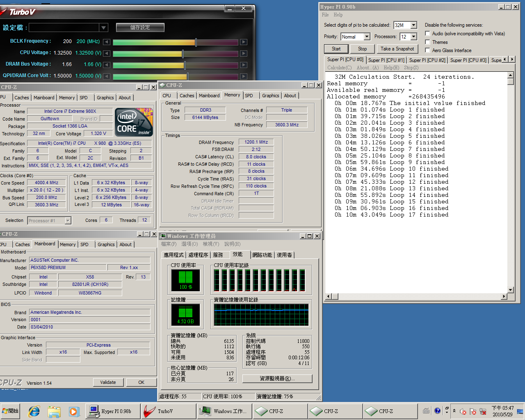Select Task Manager 使用者 tab

point(284,255)
